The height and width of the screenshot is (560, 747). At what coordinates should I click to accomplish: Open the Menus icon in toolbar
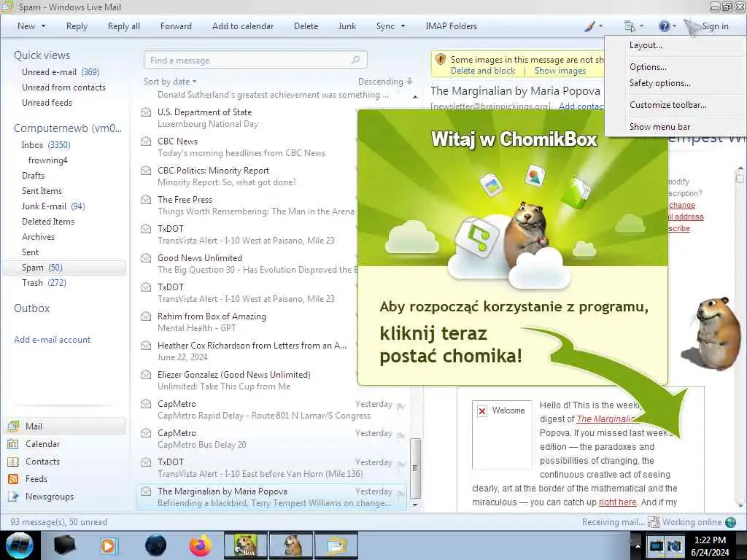pyautogui.click(x=630, y=26)
